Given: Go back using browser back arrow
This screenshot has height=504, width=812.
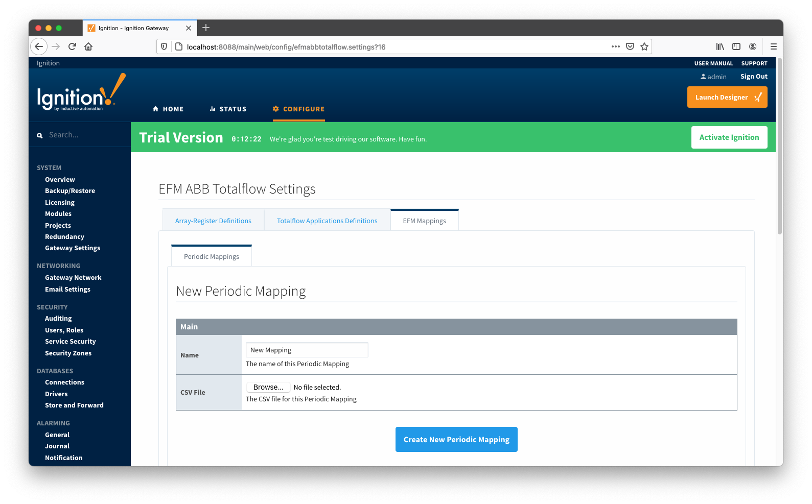Looking at the screenshot, I should [39, 46].
